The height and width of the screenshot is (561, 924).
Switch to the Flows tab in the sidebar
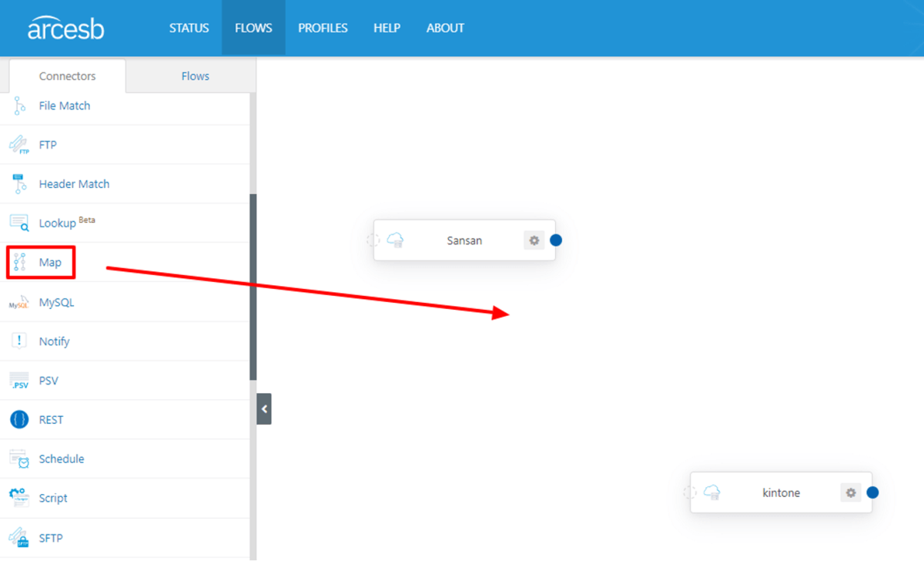[x=195, y=76]
